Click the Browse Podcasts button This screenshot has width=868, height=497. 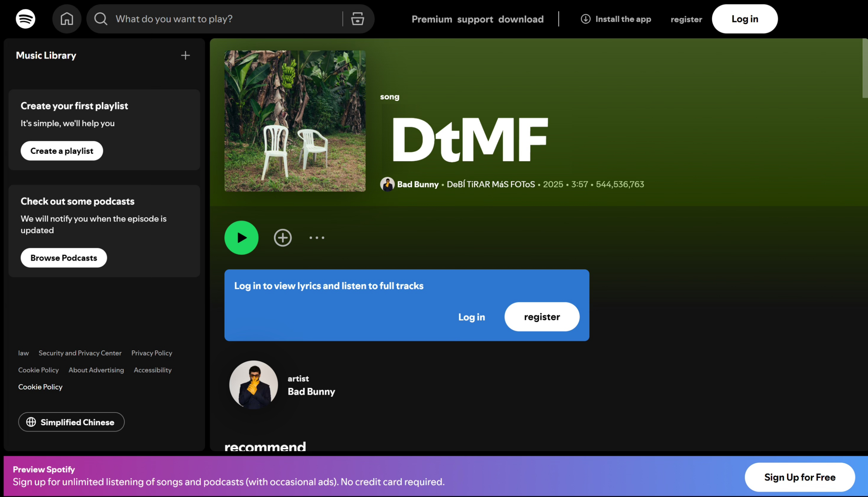64,258
